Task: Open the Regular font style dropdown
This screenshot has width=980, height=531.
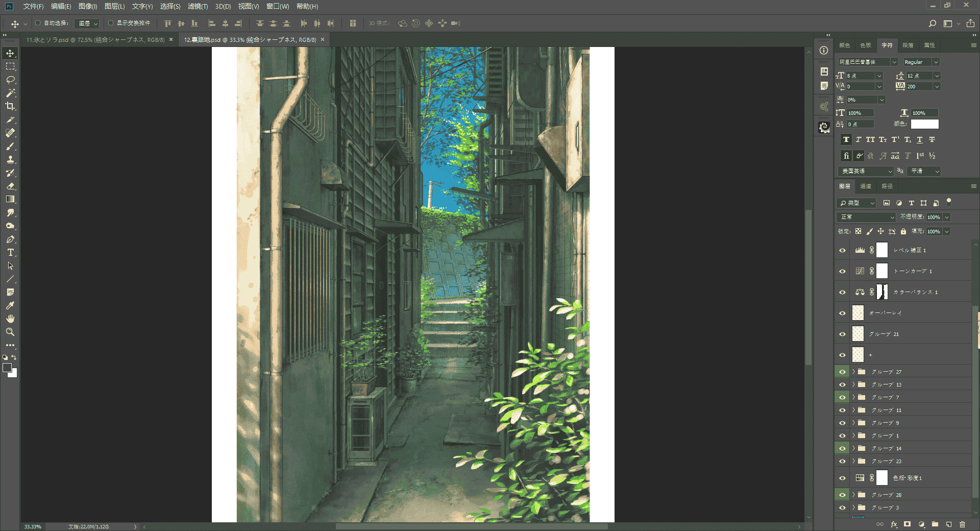Action: tap(921, 62)
